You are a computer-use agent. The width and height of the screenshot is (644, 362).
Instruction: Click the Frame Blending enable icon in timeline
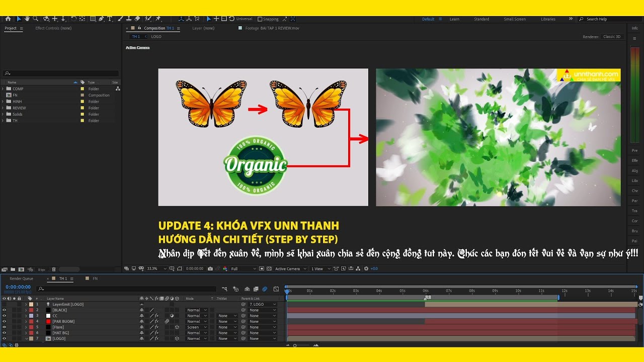256,289
